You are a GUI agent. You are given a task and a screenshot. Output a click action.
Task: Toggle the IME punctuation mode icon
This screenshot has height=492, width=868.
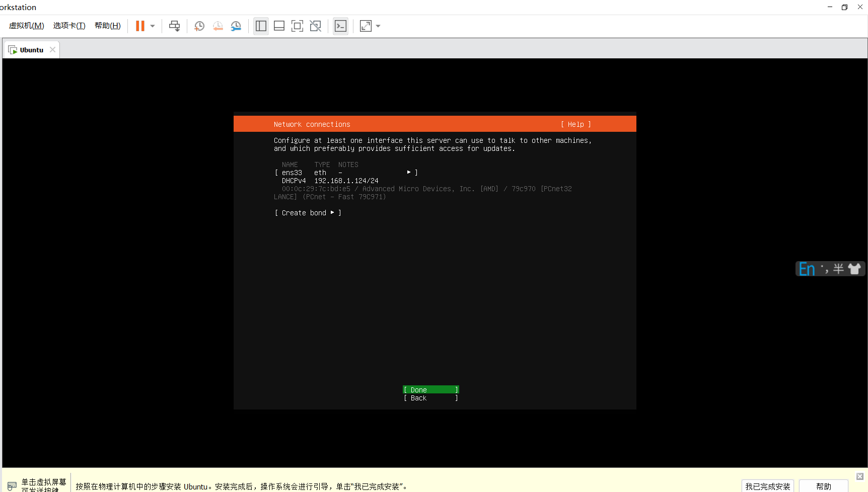(824, 269)
